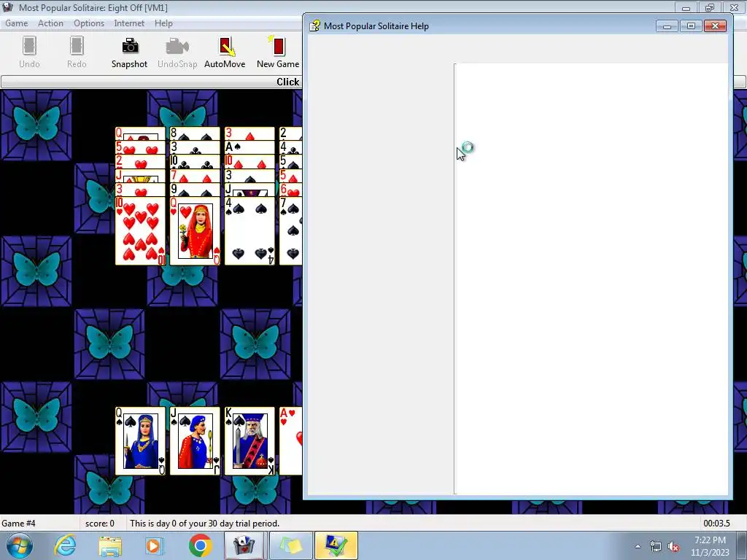
Task: Click the 00:03.5 game timer
Action: coord(716,524)
